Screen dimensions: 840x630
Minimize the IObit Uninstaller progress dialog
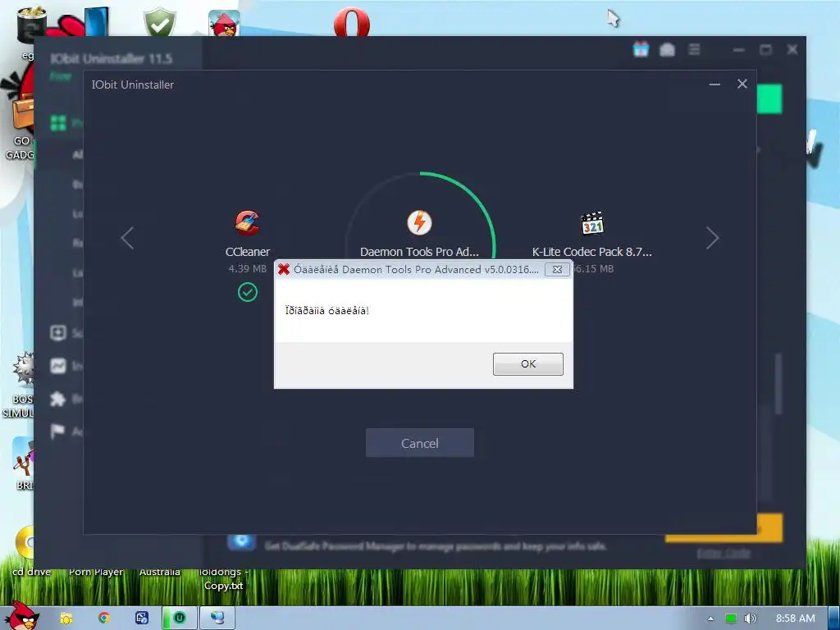coord(714,84)
